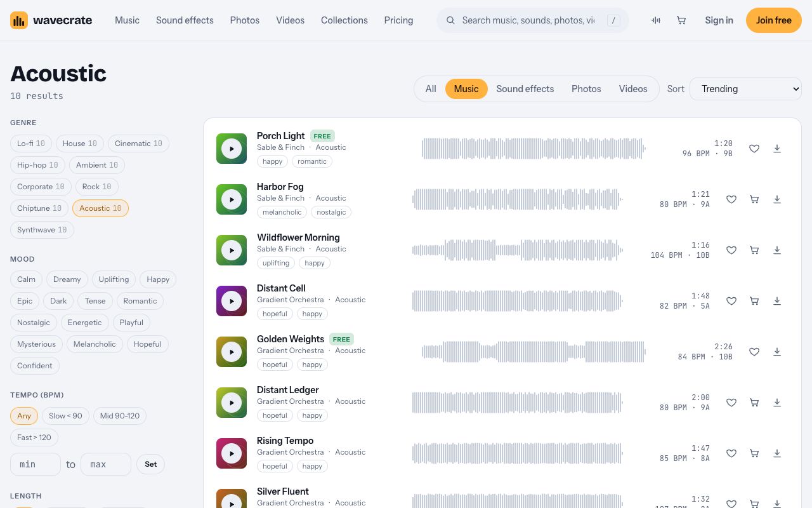The image size is (812, 508).
Task: Switch to the Sound effects tab
Action: 525,89
